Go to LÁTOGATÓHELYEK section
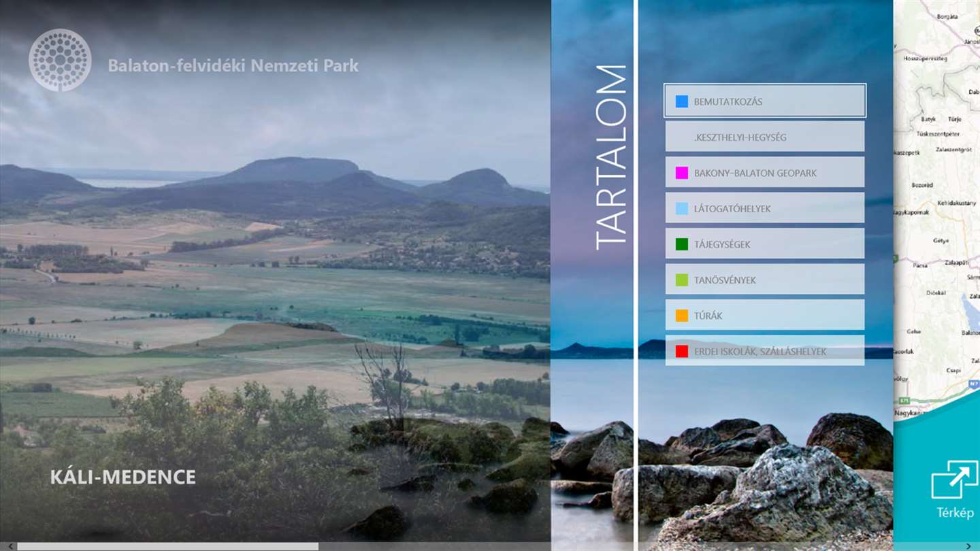 tap(765, 208)
